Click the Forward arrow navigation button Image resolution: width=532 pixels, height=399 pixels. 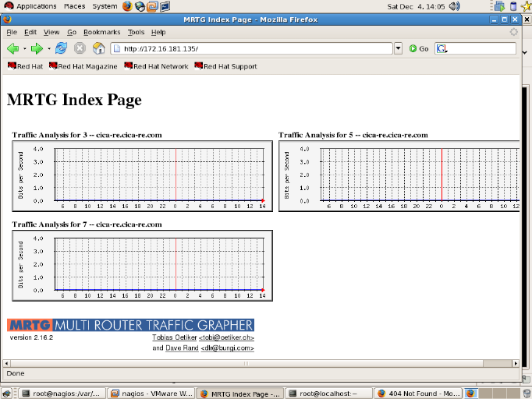point(36,48)
